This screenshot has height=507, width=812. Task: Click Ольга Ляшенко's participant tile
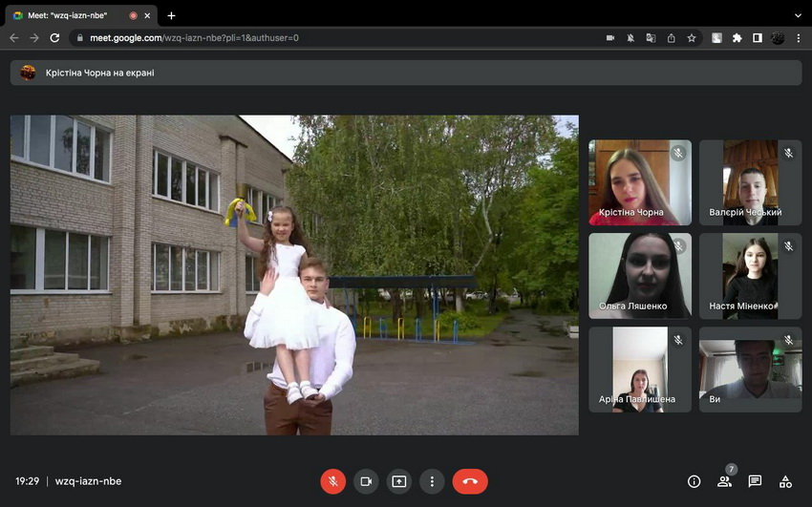click(x=639, y=276)
